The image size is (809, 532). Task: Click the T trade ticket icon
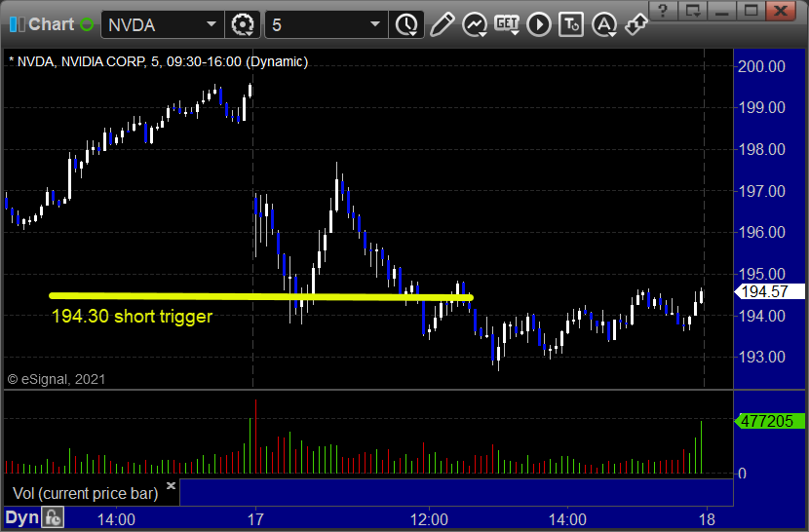(571, 24)
